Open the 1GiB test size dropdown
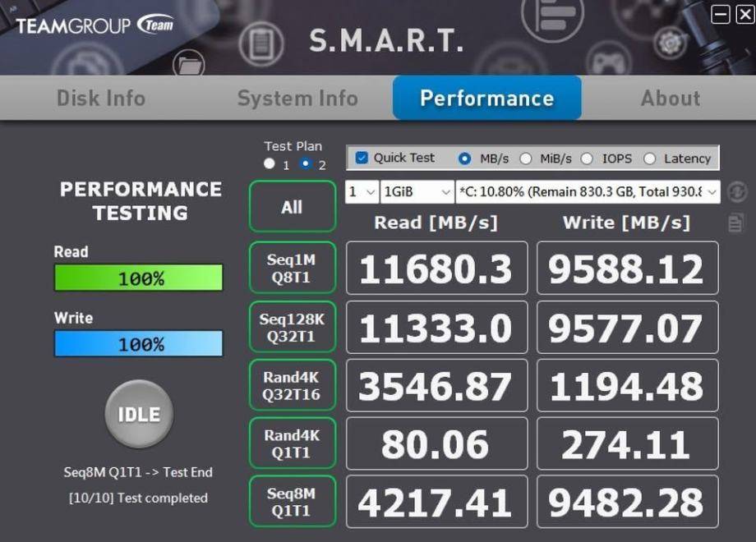Viewport: 756px width, 542px height. pyautogui.click(x=417, y=191)
